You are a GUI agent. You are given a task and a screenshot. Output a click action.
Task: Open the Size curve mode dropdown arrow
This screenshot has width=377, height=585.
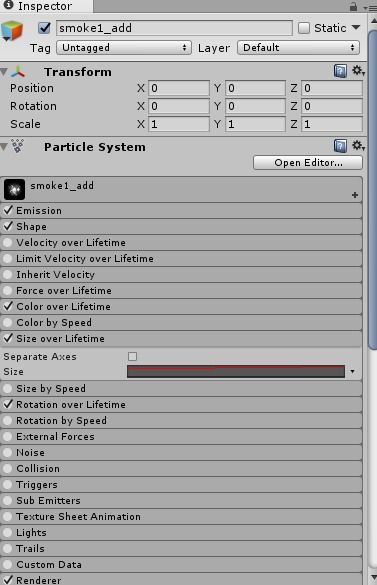(x=352, y=372)
